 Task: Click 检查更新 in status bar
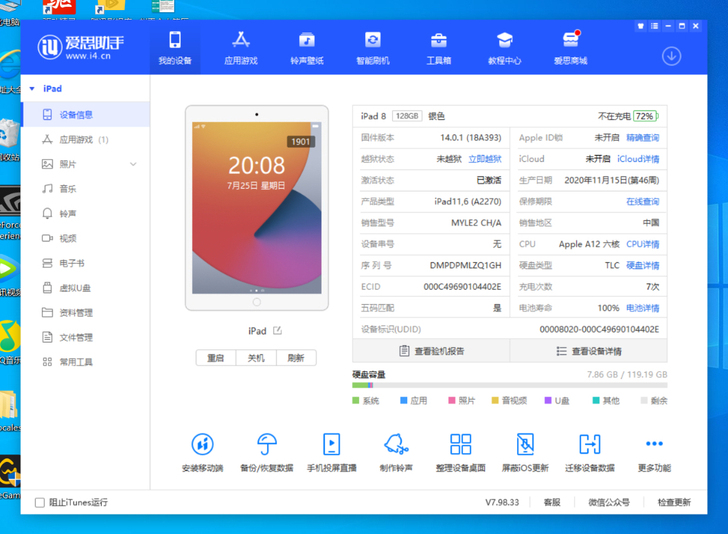[x=674, y=502]
